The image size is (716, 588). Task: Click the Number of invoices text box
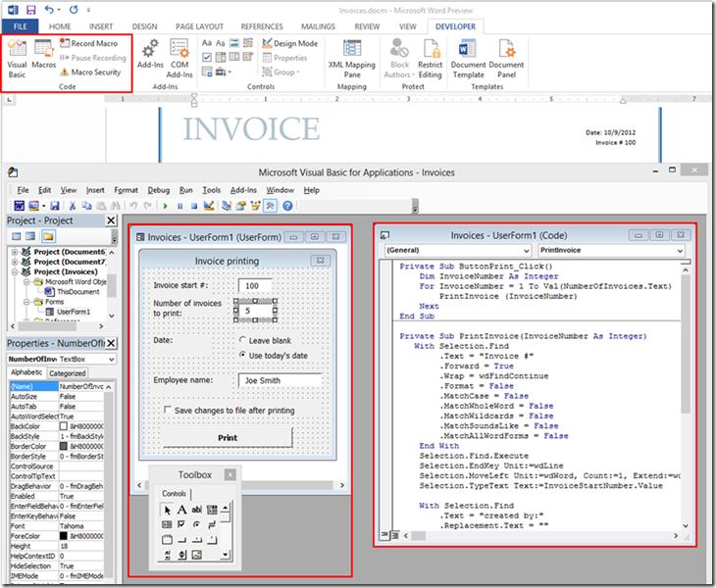[256, 311]
